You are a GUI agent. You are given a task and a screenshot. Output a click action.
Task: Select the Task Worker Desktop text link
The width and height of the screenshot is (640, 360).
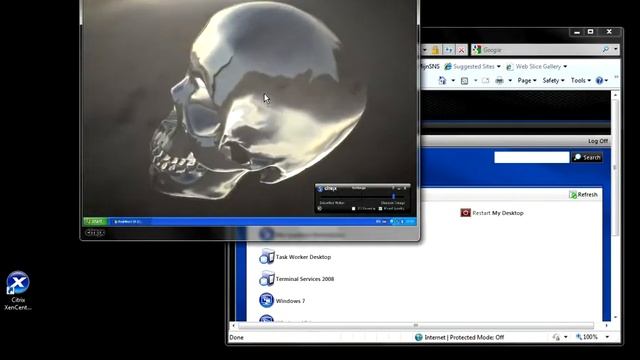point(303,257)
